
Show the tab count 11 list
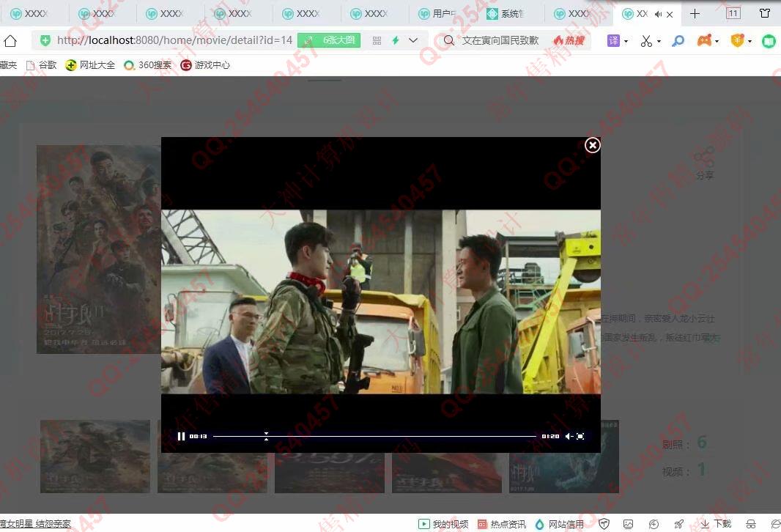tap(733, 13)
